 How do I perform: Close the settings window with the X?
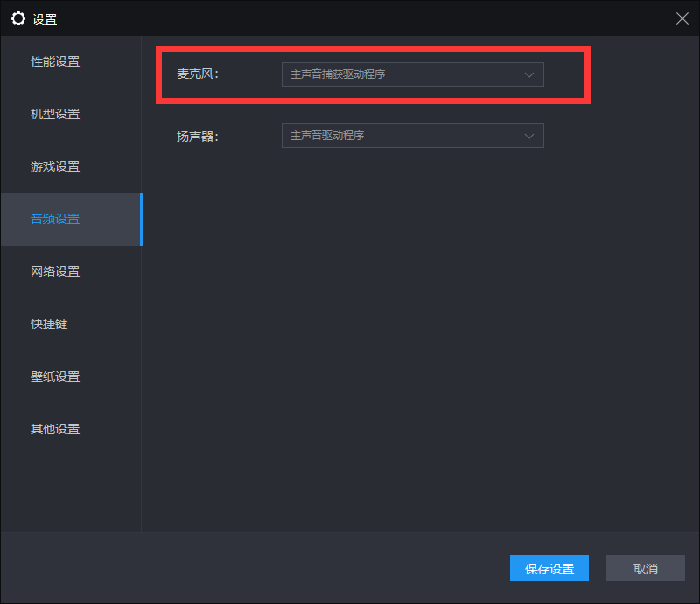click(682, 18)
